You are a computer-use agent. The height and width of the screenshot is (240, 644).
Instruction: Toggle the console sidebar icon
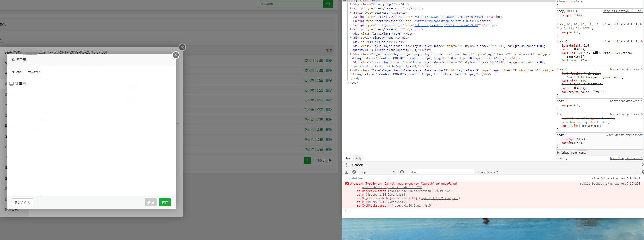pyautogui.click(x=347, y=172)
